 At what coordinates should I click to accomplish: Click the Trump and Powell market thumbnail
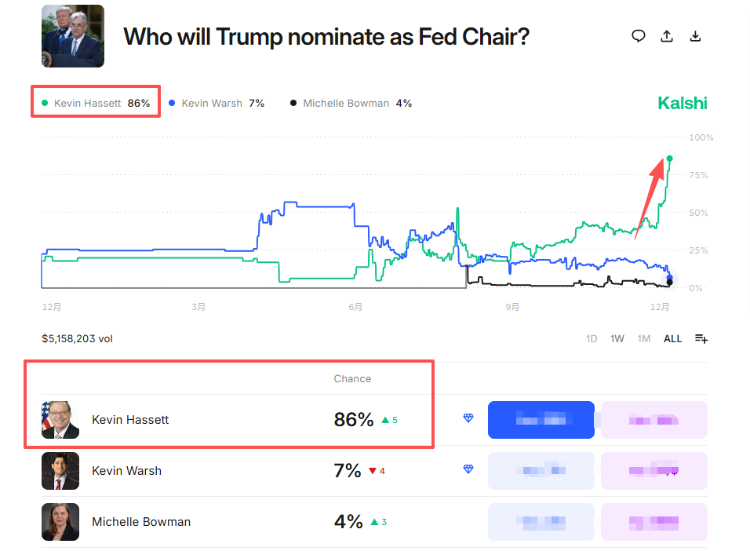coord(73,37)
